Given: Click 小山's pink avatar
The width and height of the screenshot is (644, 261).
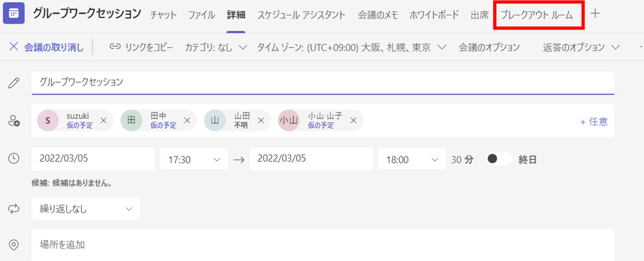Looking at the screenshot, I should pos(289,120).
